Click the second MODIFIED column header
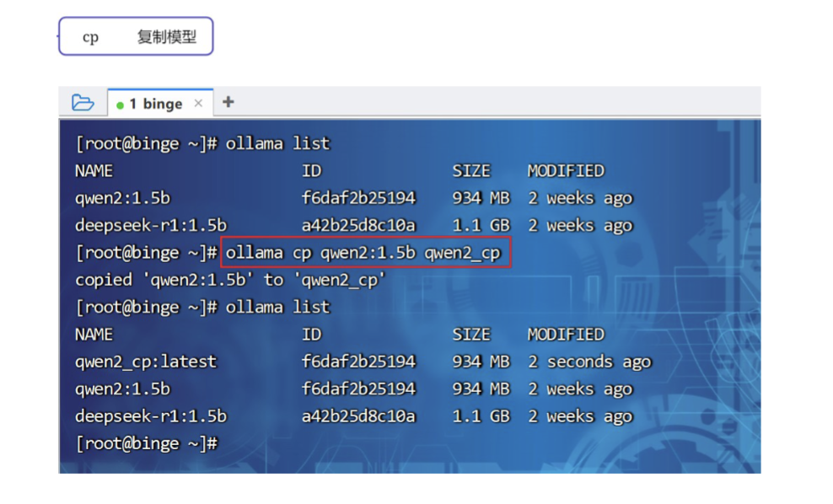Image resolution: width=833 pixels, height=504 pixels. pos(566,335)
